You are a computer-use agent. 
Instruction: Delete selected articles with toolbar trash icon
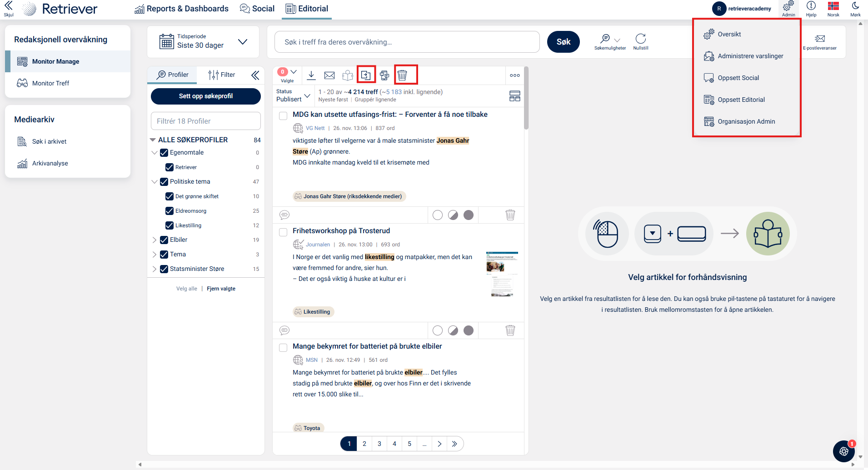pos(402,75)
